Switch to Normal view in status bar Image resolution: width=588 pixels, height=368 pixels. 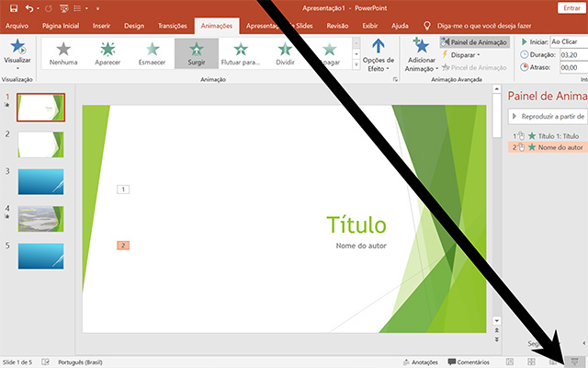click(x=510, y=362)
